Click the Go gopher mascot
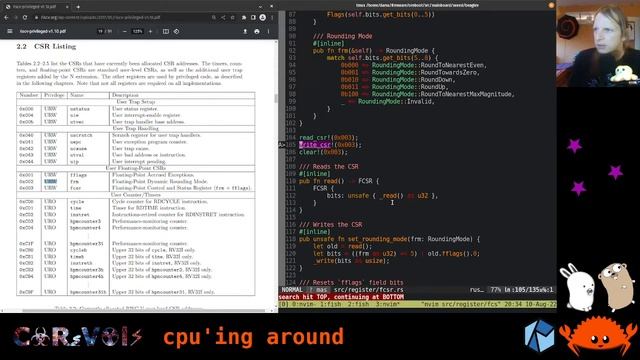 (617, 287)
